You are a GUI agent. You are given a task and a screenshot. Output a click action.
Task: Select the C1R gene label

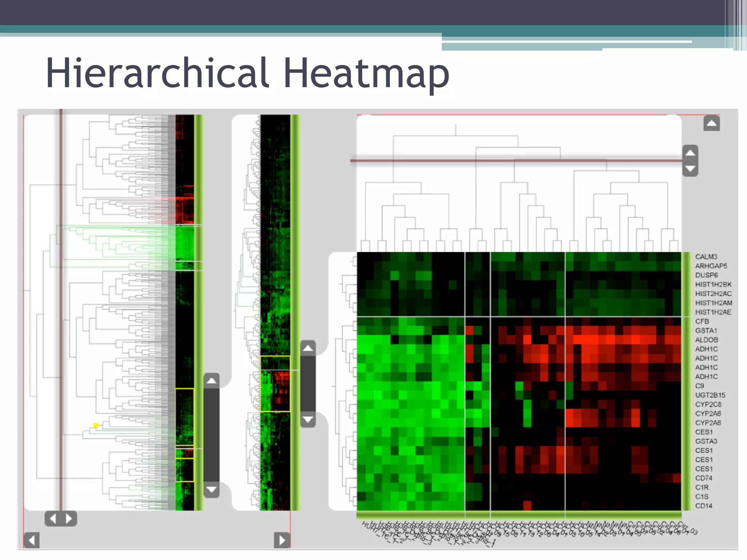click(702, 487)
